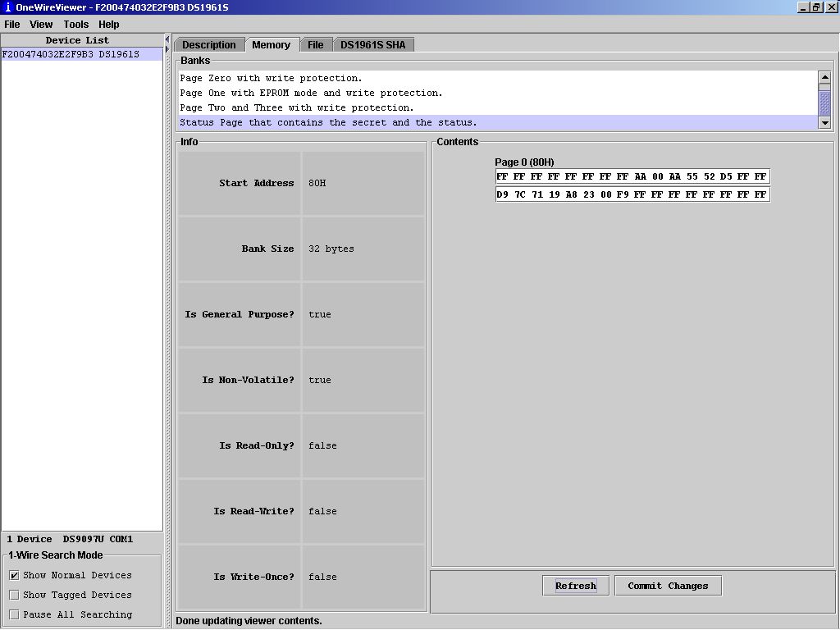
Task: Switch to the Description tab
Action: tap(209, 45)
